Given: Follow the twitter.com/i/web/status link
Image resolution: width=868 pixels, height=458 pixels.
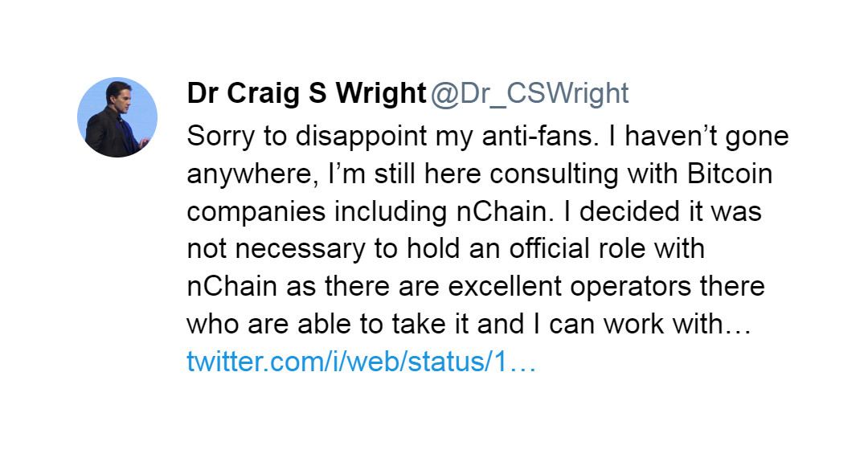Looking at the screenshot, I should 362,362.
